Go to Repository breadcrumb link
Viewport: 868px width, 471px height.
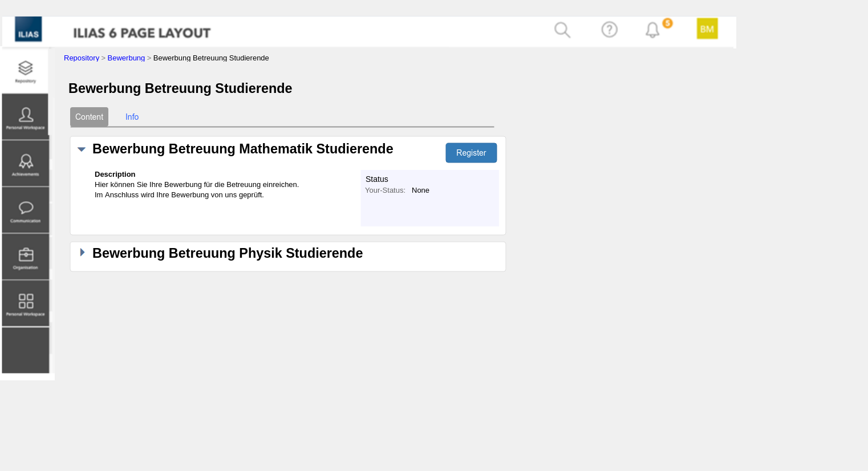tap(82, 58)
